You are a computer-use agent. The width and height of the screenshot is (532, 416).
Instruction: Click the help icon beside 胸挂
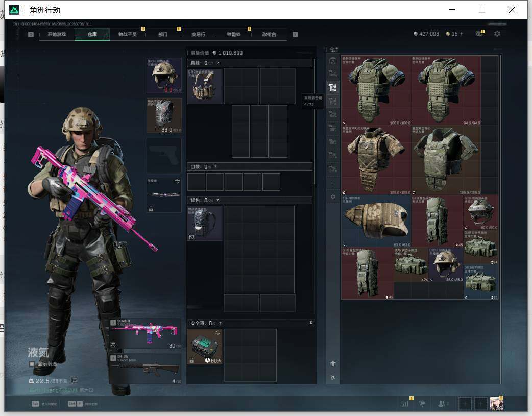(218, 63)
